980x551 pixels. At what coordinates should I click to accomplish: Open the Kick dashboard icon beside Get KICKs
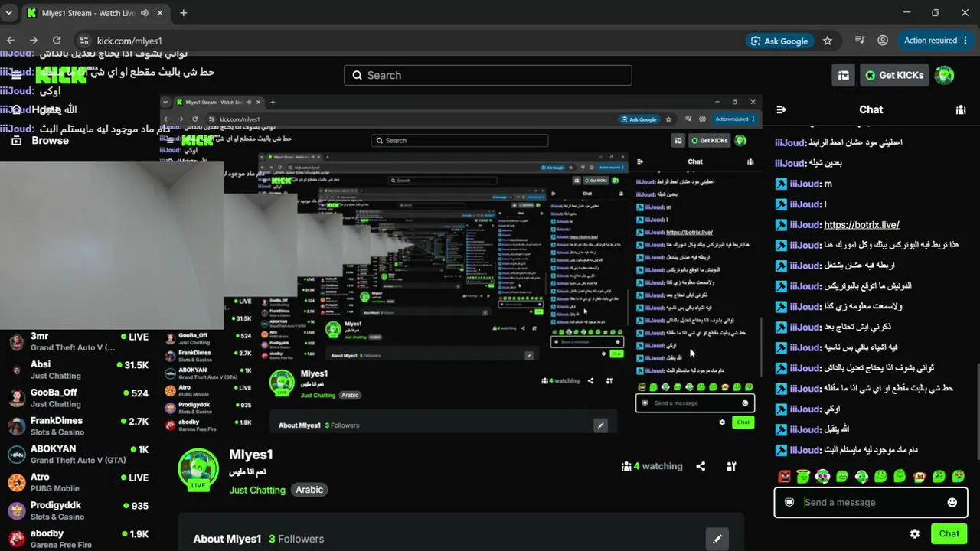[x=843, y=75]
